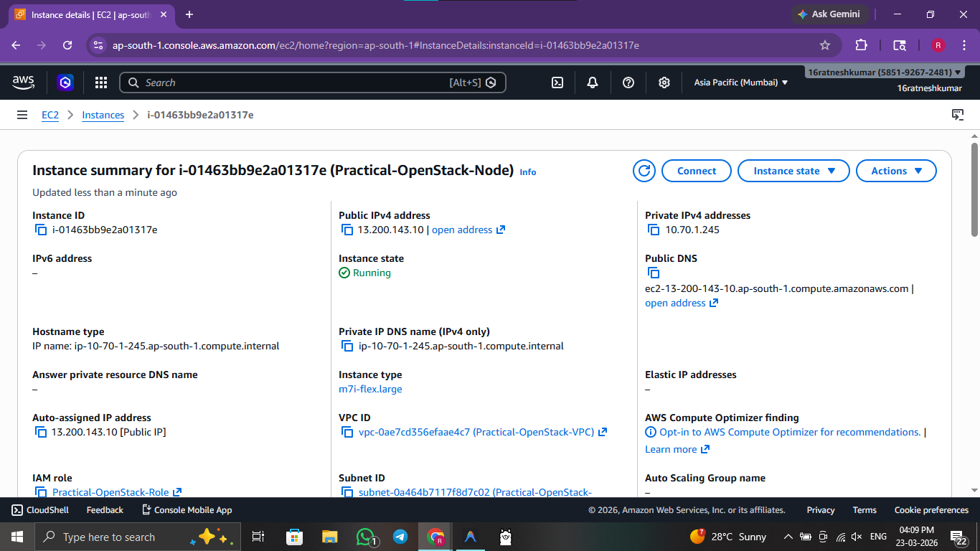Copy the Subnet ID
The height and width of the screenshot is (551, 980).
point(347,492)
